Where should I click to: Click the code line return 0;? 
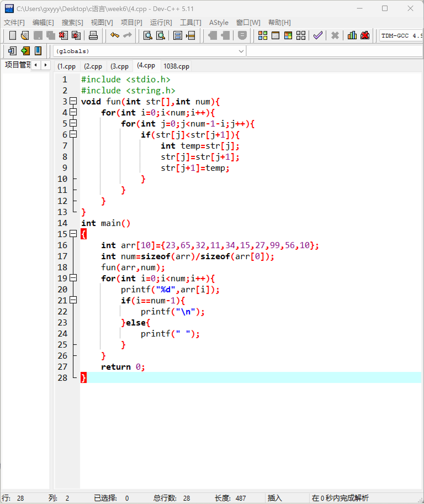pyautogui.click(x=123, y=367)
